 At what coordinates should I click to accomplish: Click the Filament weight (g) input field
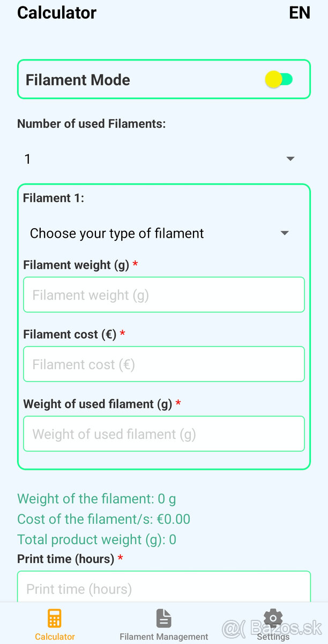[x=164, y=295]
